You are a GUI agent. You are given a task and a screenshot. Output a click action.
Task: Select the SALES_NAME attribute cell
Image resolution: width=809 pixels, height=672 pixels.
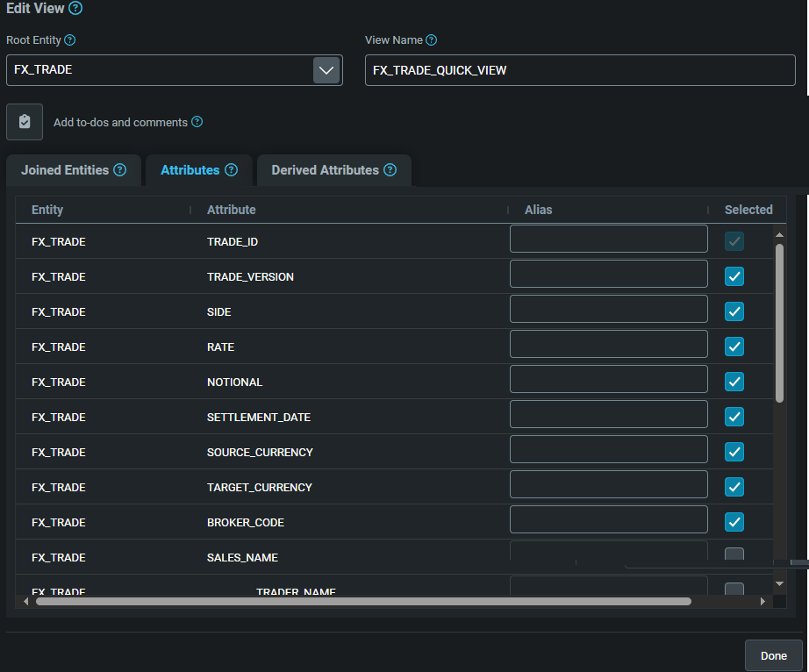pyautogui.click(x=242, y=557)
